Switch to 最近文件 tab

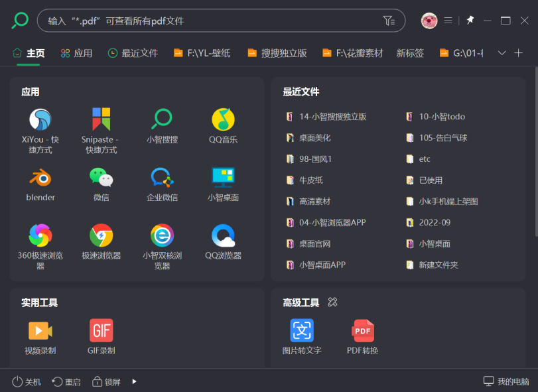click(133, 53)
